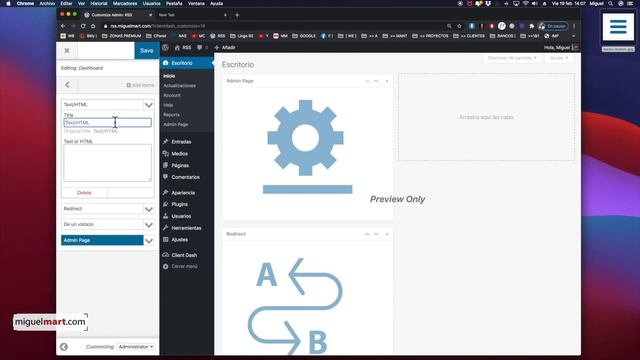Go back in Chrome toolbar
The image size is (640, 360).
(x=63, y=26)
